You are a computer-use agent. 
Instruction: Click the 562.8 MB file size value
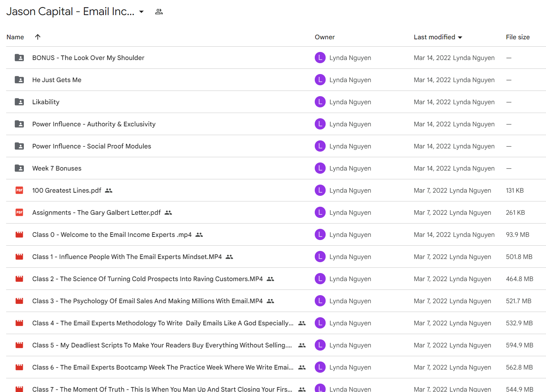(519, 367)
